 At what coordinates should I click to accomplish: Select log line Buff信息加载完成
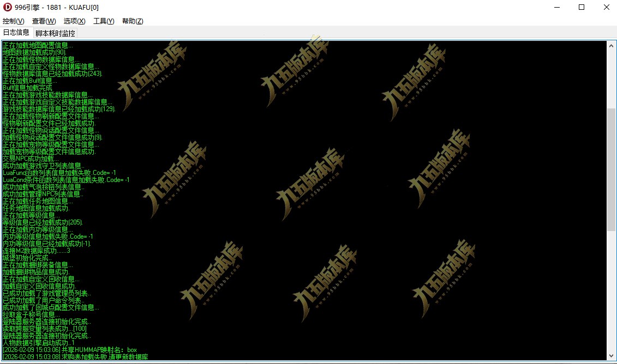pyautogui.click(x=27, y=88)
